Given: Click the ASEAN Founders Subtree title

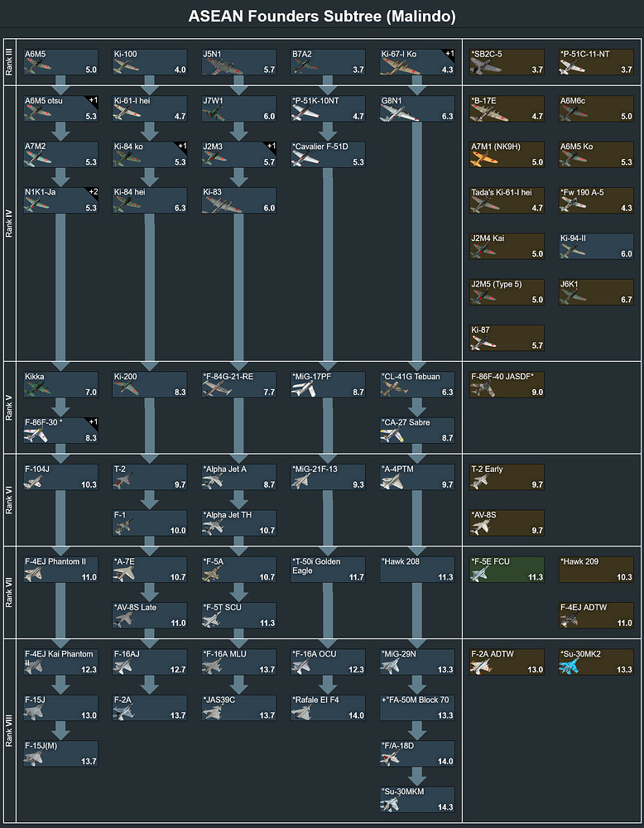Looking at the screenshot, I should [x=322, y=17].
